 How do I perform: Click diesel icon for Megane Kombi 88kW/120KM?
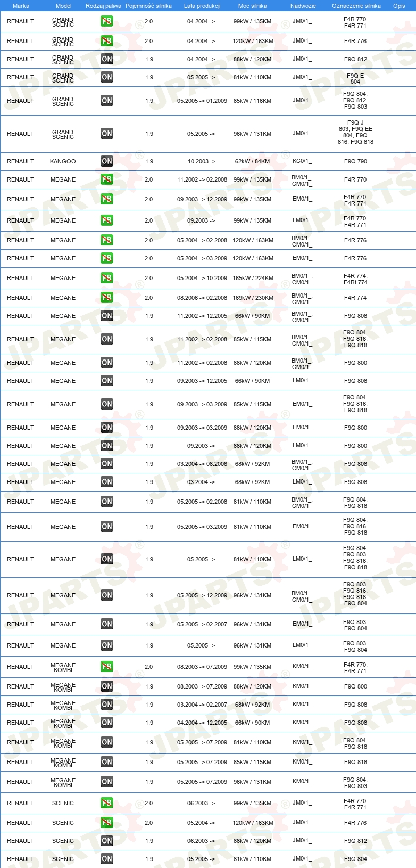[x=107, y=686]
